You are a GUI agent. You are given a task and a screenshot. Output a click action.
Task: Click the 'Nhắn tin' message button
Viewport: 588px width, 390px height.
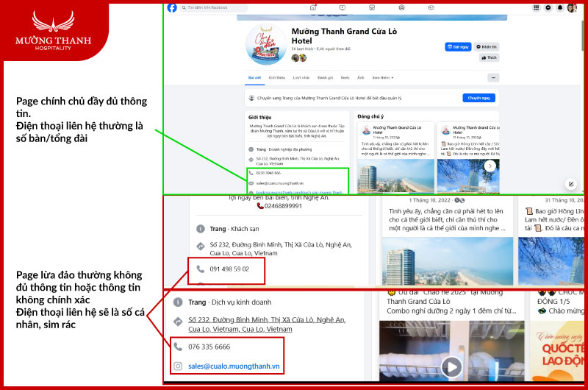[x=486, y=47]
